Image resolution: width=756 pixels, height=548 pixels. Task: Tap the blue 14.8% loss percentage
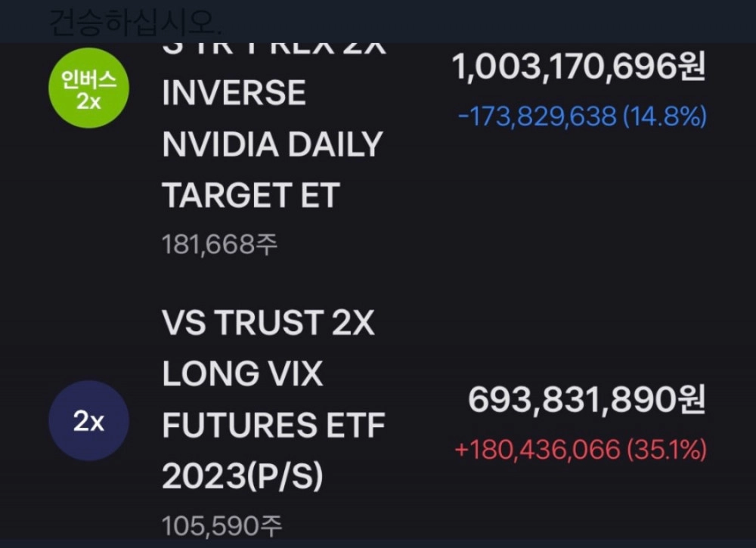point(665,117)
